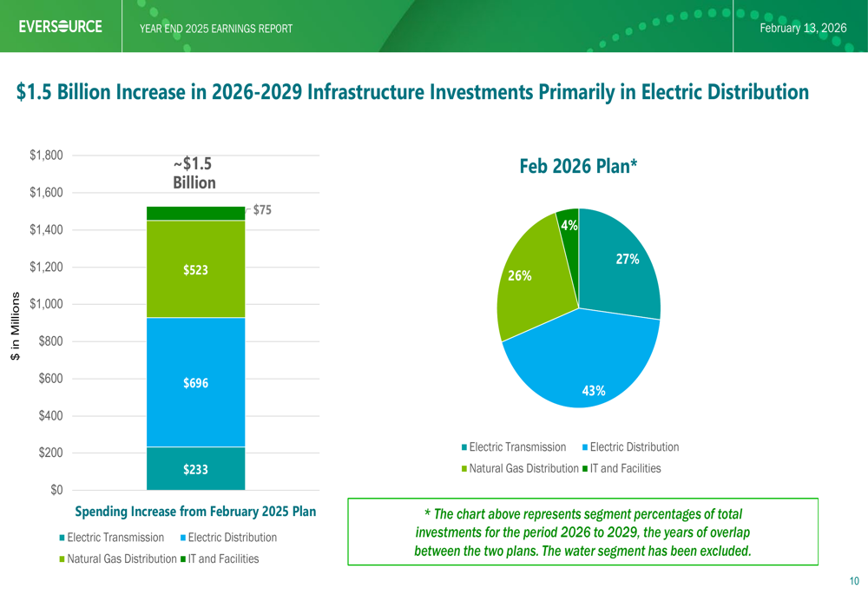
Task: Click the $696 Electric Distribution bar segment
Action: 196,382
